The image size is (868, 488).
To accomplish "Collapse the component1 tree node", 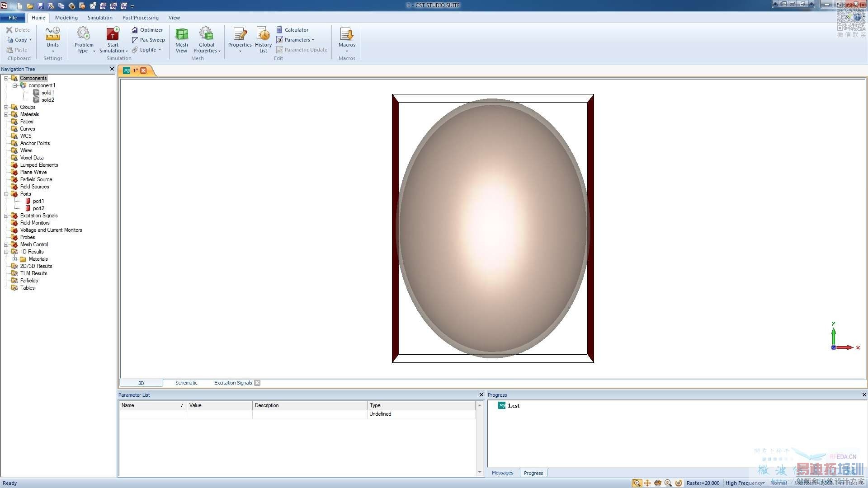I will tap(14, 85).
